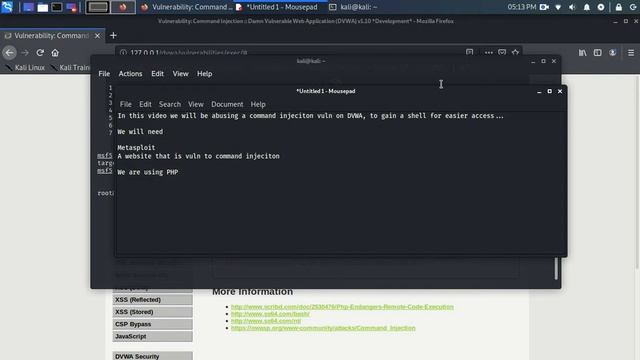The width and height of the screenshot is (640, 360).
Task: Open the file manager panel launcher
Action: pos(42,7)
